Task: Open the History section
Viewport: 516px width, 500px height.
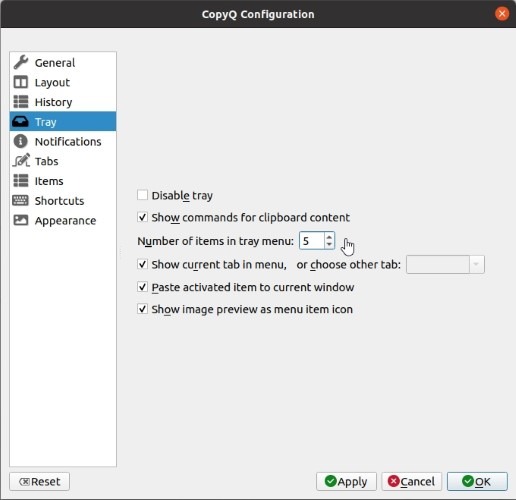Action: tap(63, 102)
